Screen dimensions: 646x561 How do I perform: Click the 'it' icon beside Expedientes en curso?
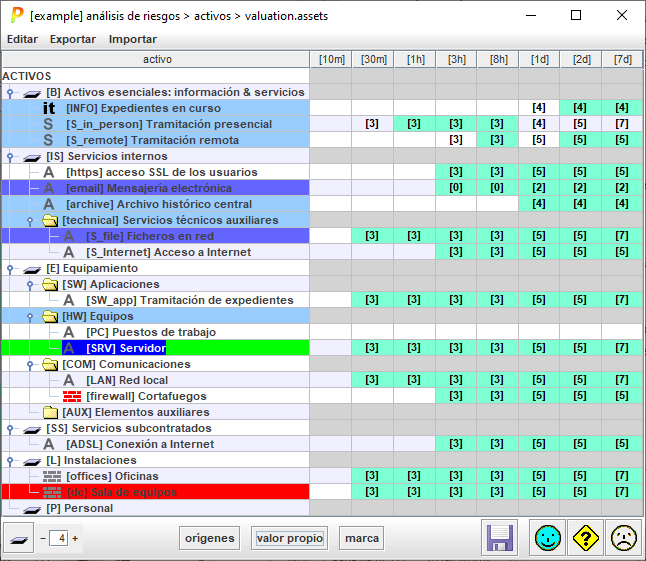pyautogui.click(x=49, y=108)
